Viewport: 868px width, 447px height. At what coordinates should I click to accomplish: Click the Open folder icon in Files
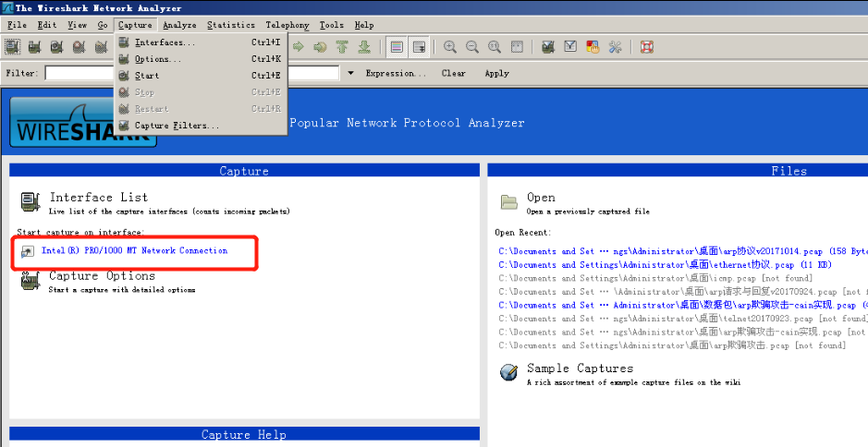[x=509, y=202]
